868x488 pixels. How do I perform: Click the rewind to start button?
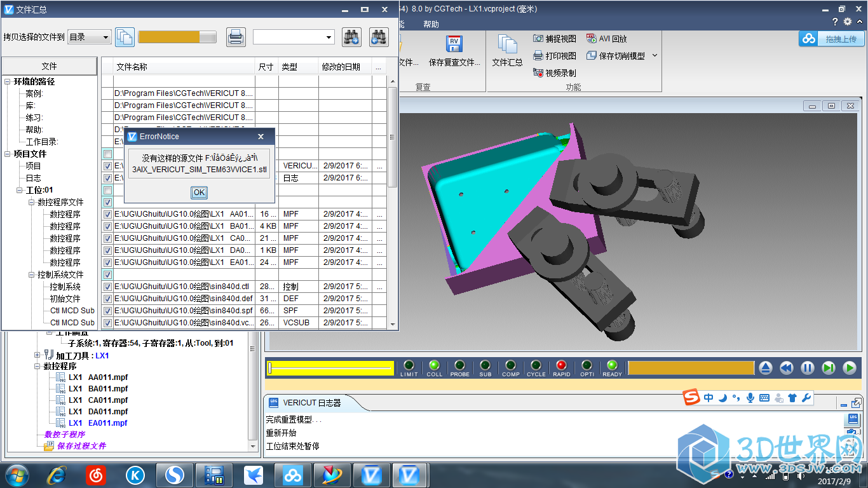point(786,367)
